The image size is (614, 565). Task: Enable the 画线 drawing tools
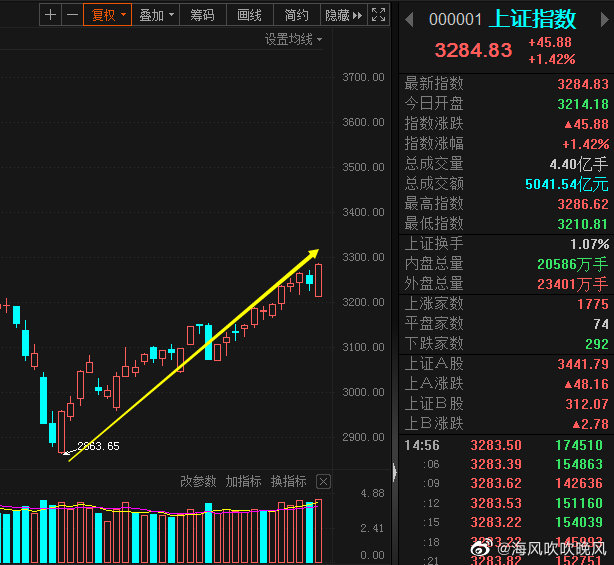coord(249,15)
